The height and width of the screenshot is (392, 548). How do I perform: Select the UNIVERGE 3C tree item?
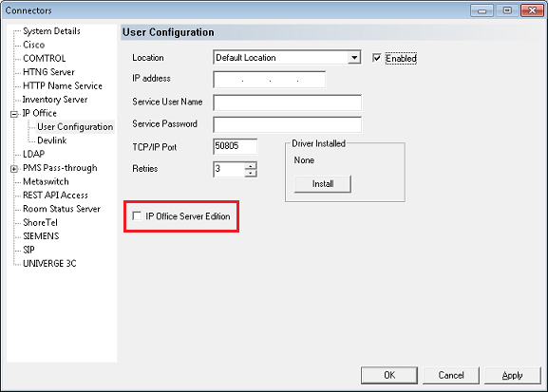click(49, 264)
